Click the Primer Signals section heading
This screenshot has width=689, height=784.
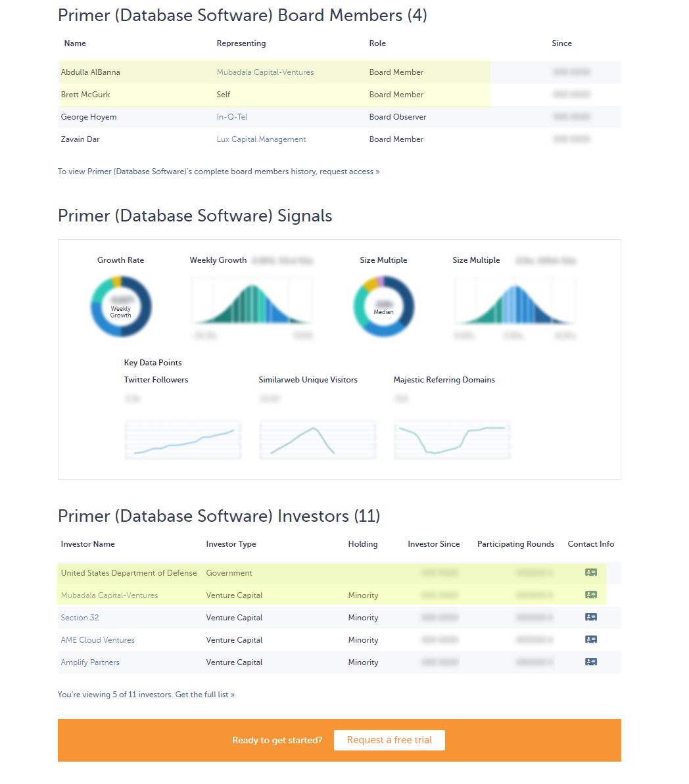[195, 216]
